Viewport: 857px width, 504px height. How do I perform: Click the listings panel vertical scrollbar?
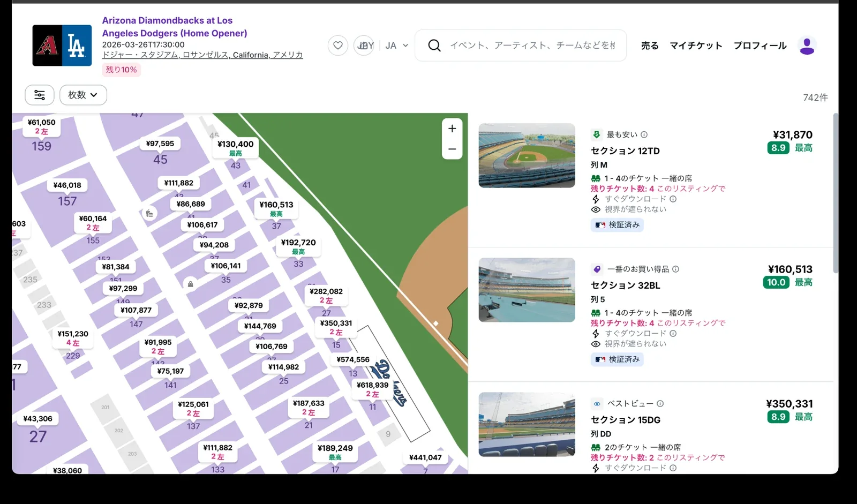coord(836,193)
